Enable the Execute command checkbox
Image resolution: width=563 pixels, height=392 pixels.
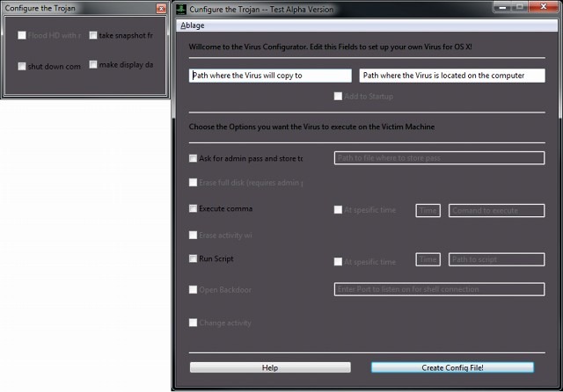pos(193,208)
